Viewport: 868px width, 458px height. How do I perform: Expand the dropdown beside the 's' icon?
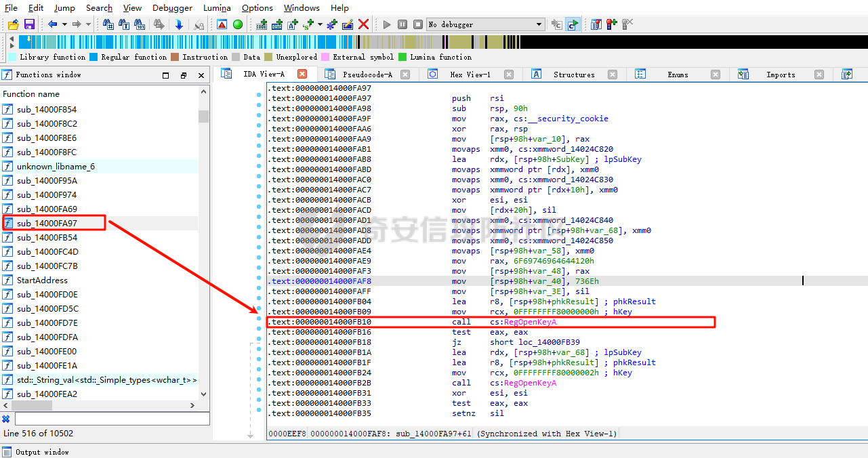[x=320, y=24]
